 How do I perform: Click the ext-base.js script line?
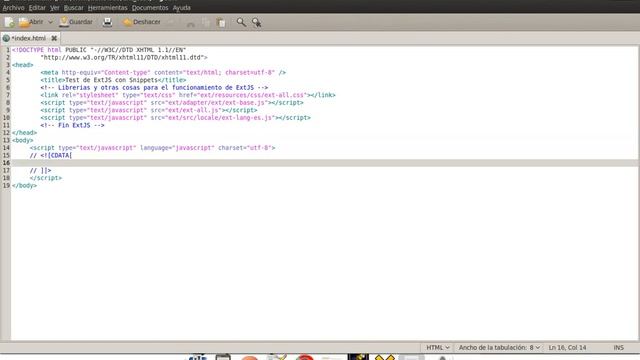(172, 103)
